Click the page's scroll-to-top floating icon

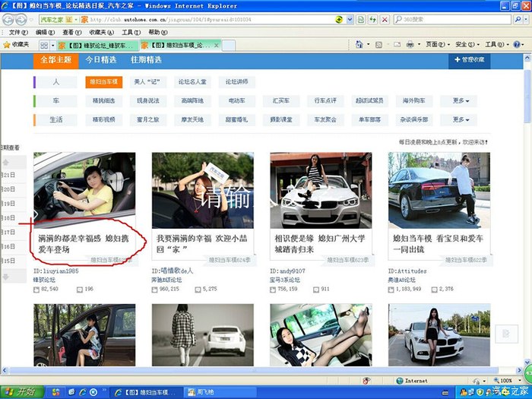pyautogui.click(x=505, y=333)
